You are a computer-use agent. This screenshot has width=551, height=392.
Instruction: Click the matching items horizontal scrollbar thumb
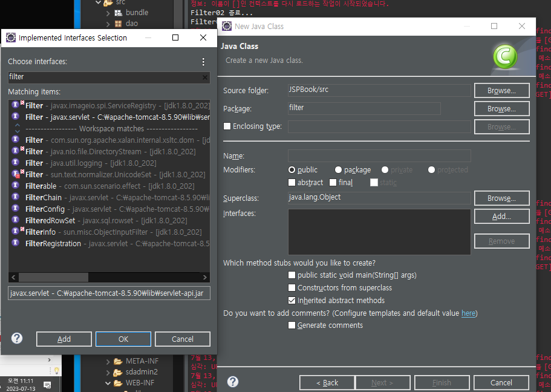pos(53,277)
